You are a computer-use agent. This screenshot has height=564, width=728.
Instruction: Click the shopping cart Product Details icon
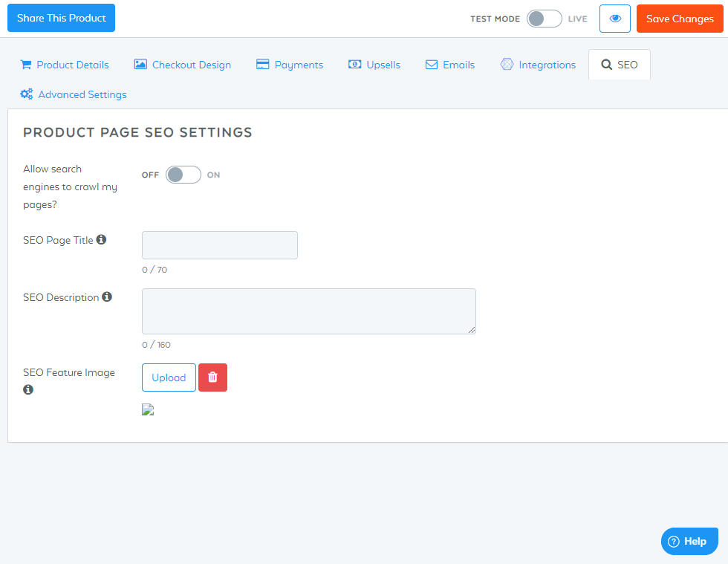pos(26,65)
